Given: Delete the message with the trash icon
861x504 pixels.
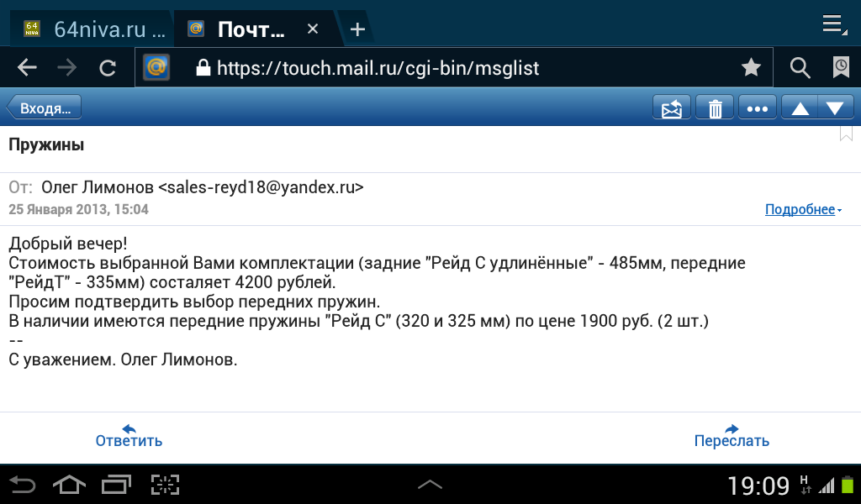Looking at the screenshot, I should click(715, 109).
